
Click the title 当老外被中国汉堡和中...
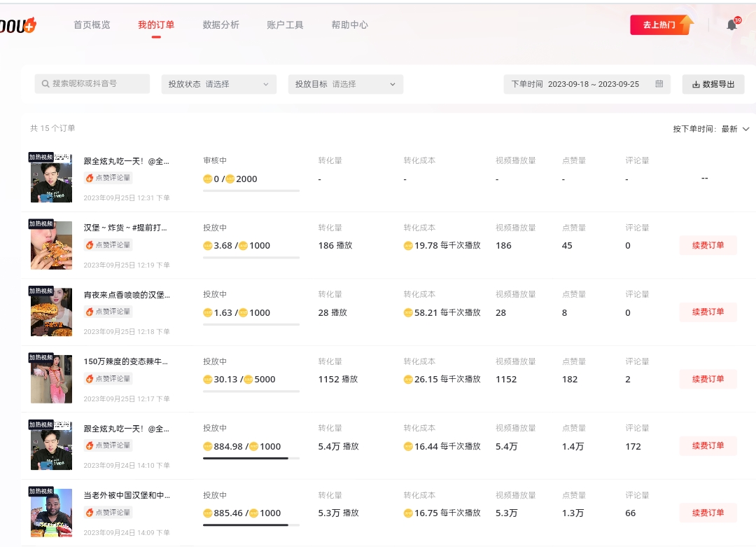[x=127, y=495]
